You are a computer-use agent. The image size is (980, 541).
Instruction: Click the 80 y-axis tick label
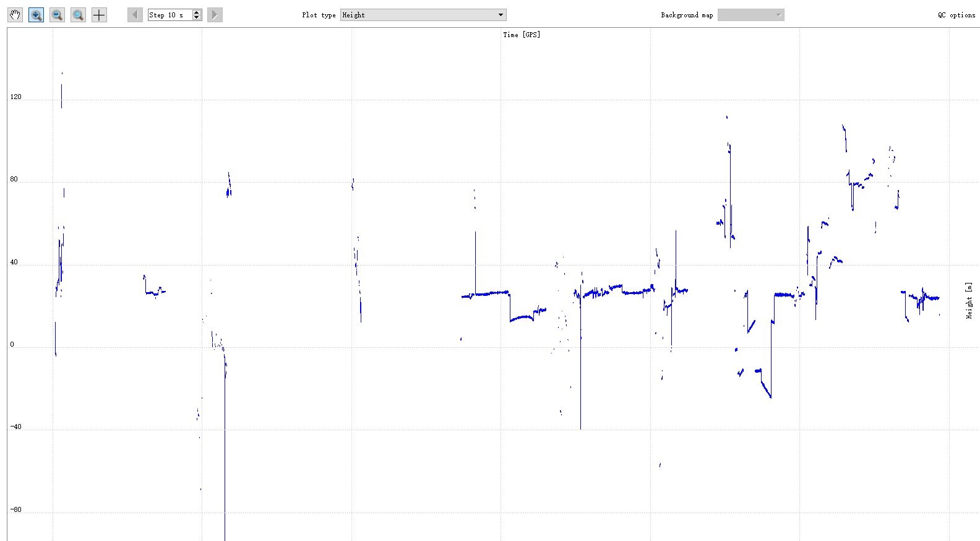click(14, 180)
